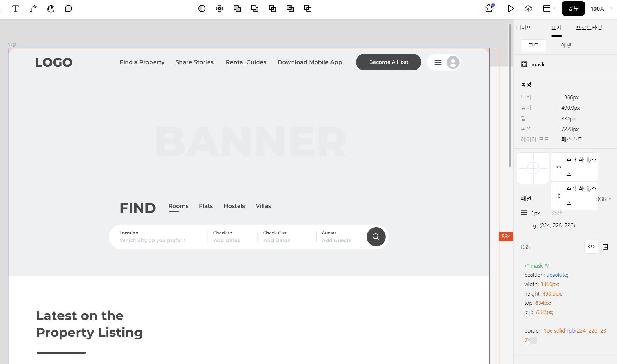The image size is (617, 364).
Task: Click the rgb(224, 226, 230) color value
Action: 553,226
